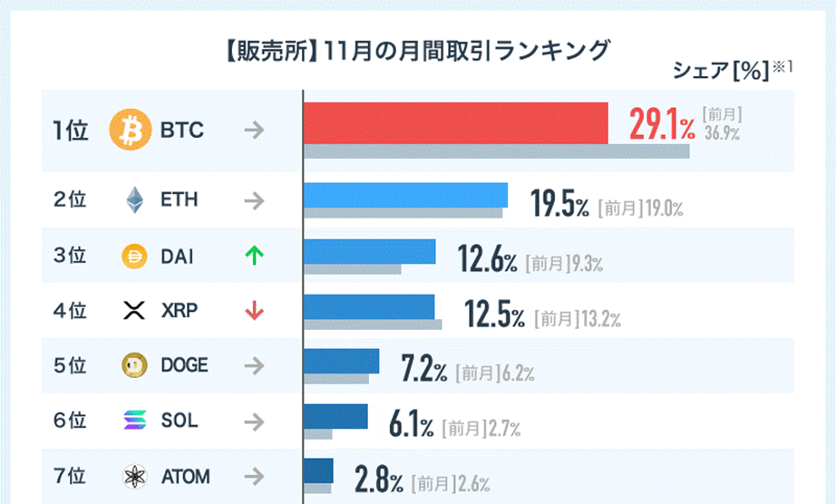Click the XRP logo icon
Image resolution: width=836 pixels, height=504 pixels.
click(x=134, y=310)
